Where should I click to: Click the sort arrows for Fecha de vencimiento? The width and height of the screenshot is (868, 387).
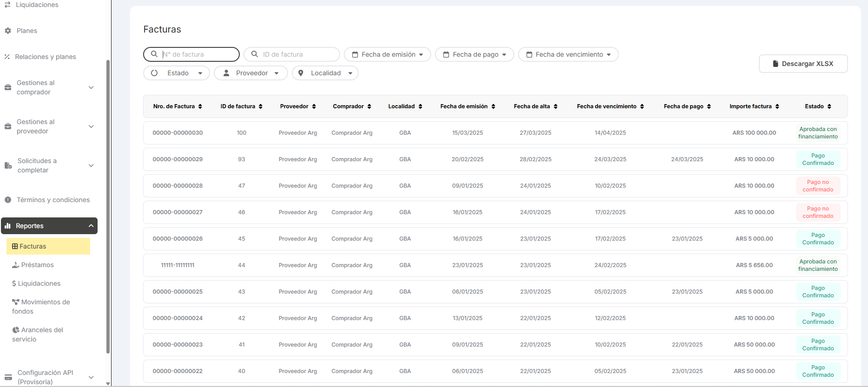tap(642, 106)
